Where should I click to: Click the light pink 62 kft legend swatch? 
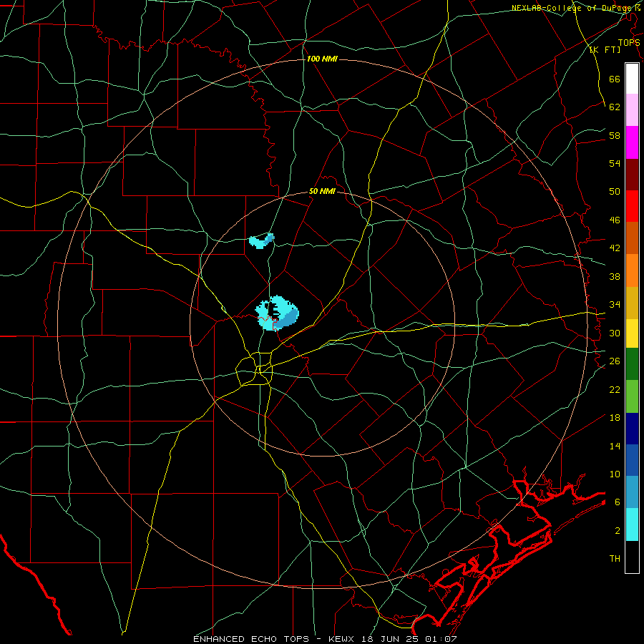(632, 109)
